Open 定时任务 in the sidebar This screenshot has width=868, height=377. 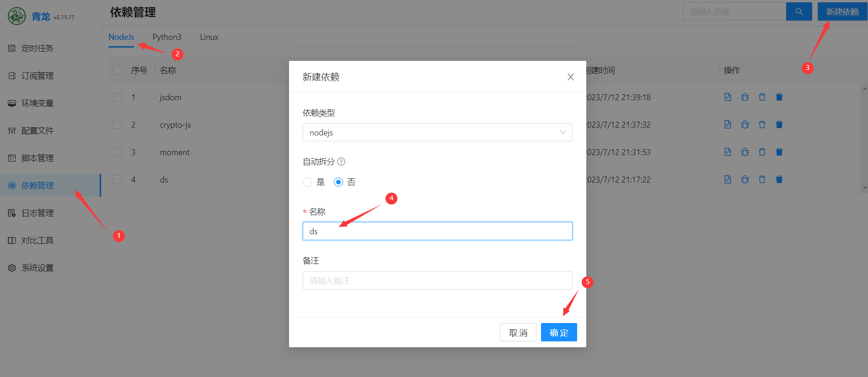pos(38,48)
